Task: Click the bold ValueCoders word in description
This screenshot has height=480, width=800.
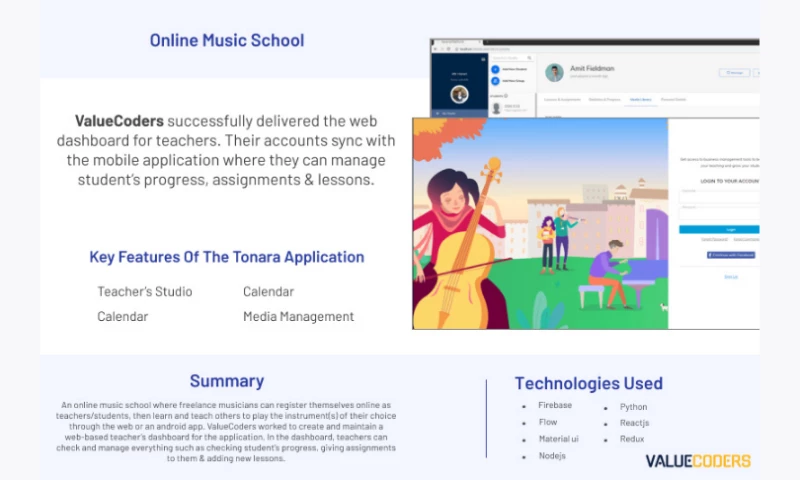Action: [x=119, y=121]
